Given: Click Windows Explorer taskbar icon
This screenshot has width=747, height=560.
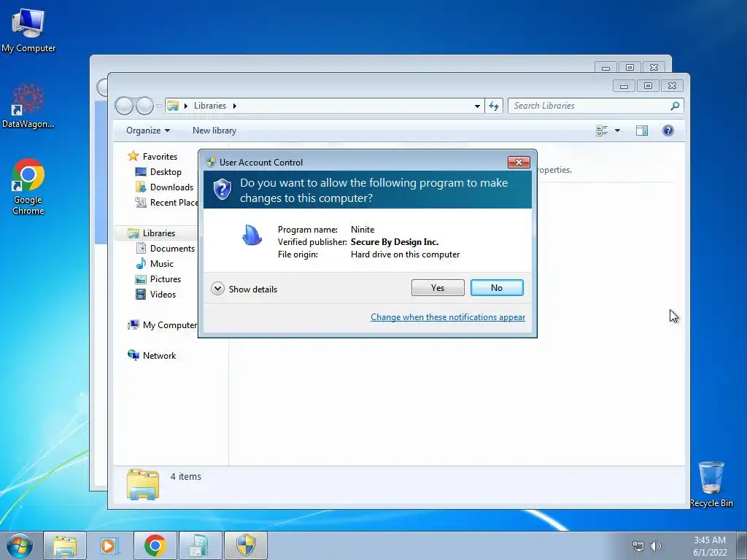Looking at the screenshot, I should [x=65, y=545].
